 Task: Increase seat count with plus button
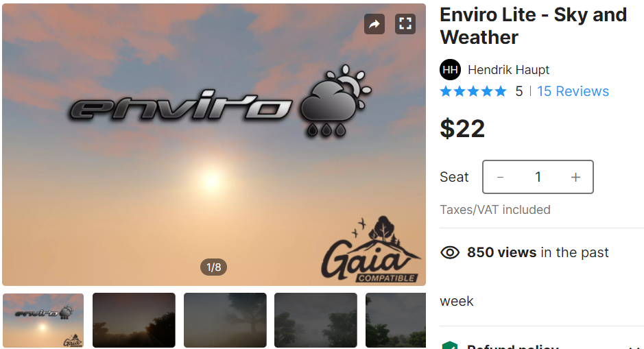tap(575, 177)
